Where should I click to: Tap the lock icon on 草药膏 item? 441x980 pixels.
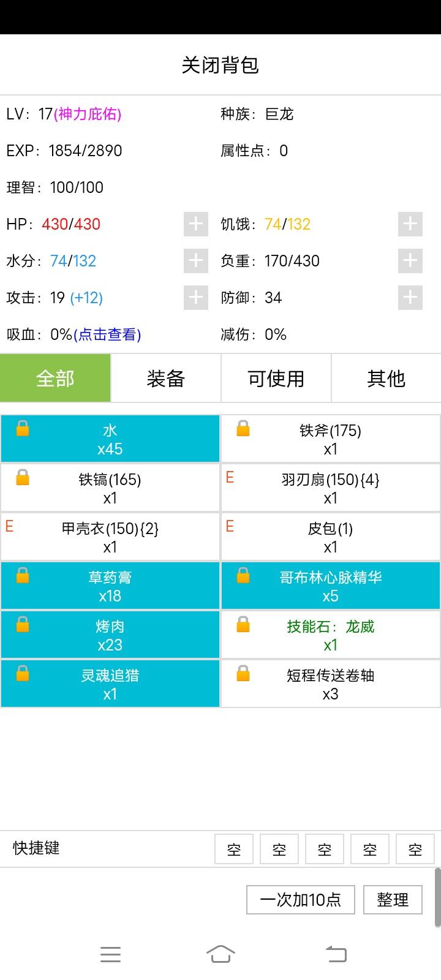pyautogui.click(x=23, y=575)
